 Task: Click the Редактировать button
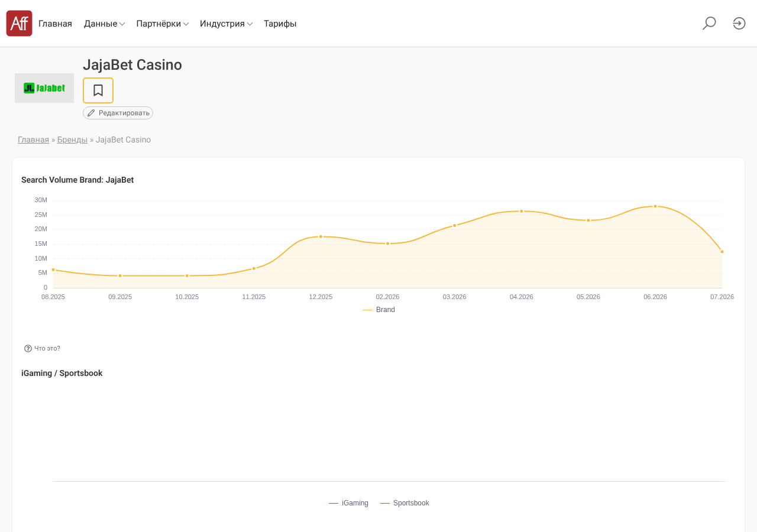(118, 113)
